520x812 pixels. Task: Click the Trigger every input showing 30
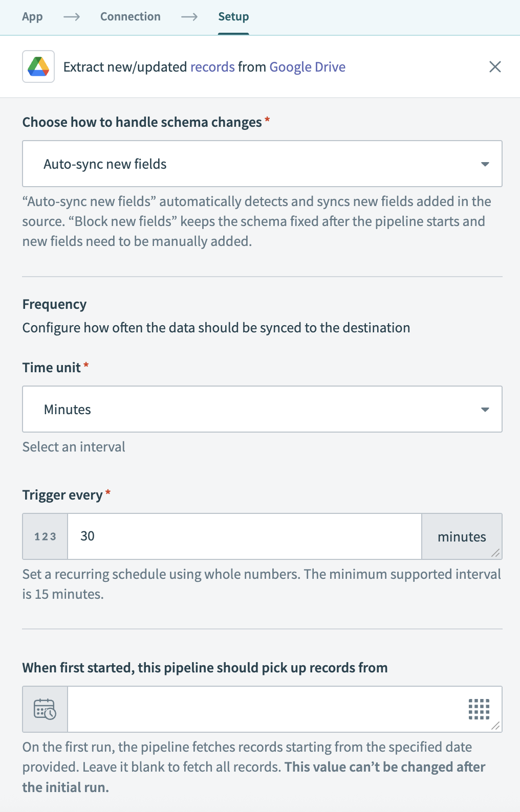pos(244,536)
